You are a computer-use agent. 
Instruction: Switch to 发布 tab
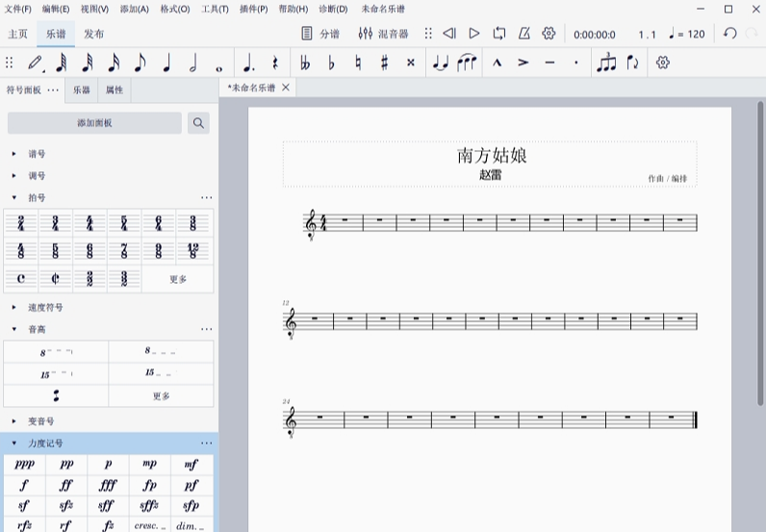pos(93,34)
